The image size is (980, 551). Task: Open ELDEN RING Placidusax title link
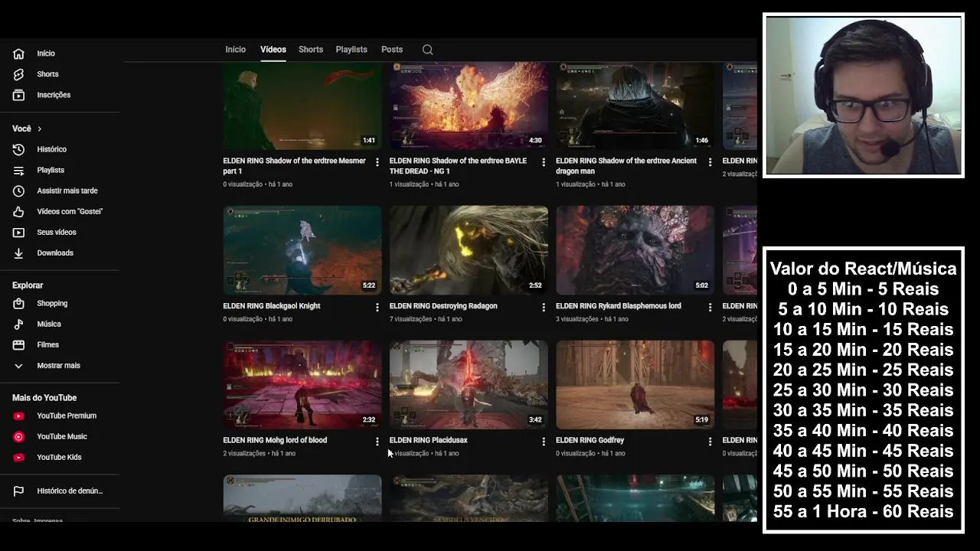click(428, 440)
